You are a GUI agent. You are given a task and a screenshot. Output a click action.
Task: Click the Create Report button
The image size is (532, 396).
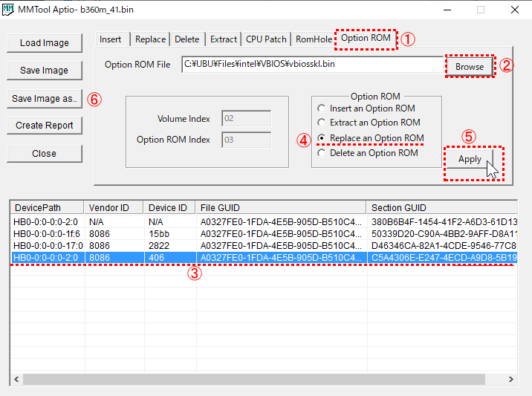pyautogui.click(x=45, y=126)
